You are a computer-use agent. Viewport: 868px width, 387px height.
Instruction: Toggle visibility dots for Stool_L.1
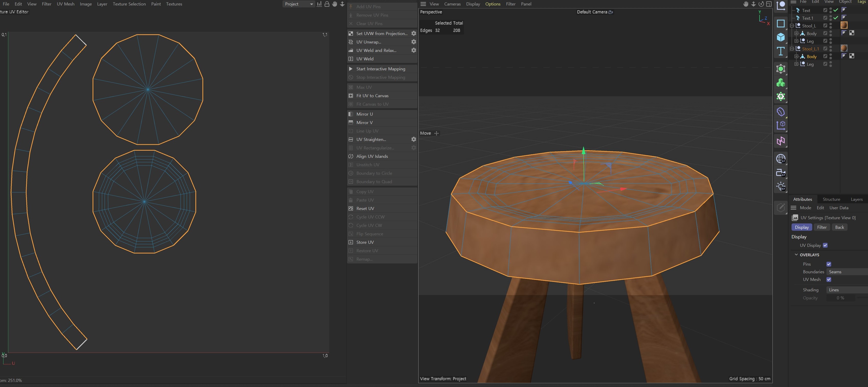[831, 49]
